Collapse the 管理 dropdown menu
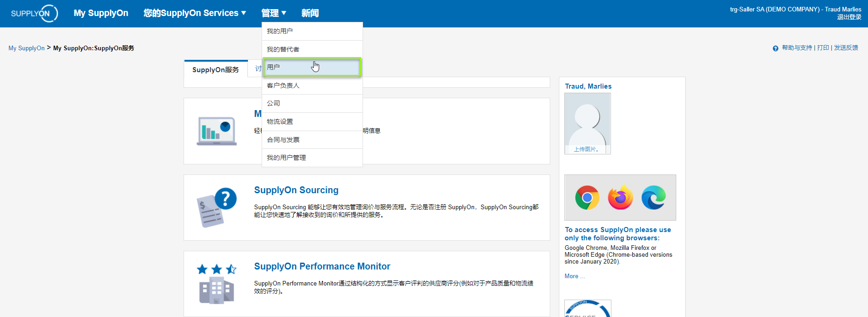Screen dimensions: 868x317 (x=274, y=13)
